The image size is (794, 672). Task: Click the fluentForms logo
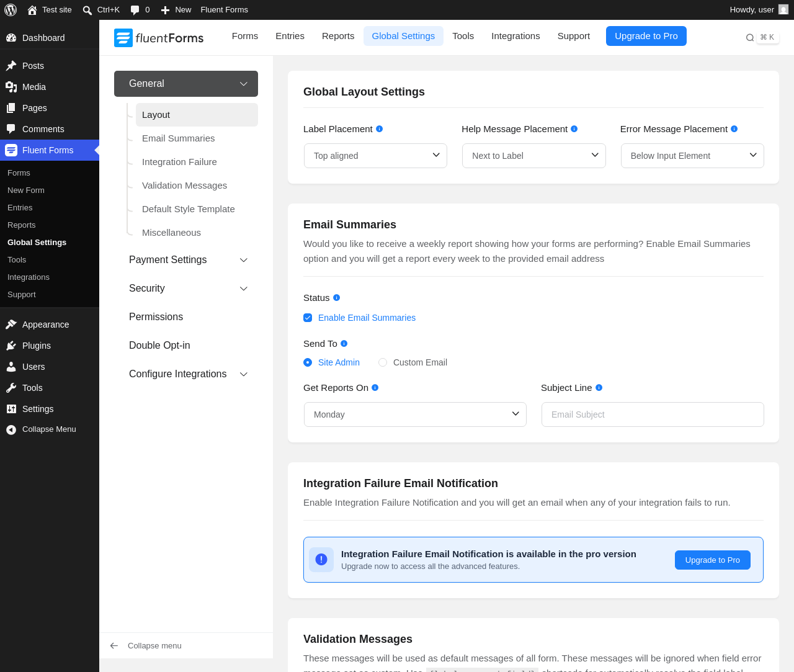[159, 38]
